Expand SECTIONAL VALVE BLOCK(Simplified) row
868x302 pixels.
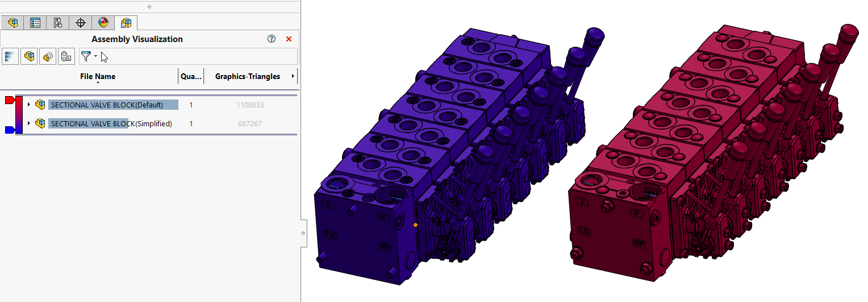[x=29, y=123]
